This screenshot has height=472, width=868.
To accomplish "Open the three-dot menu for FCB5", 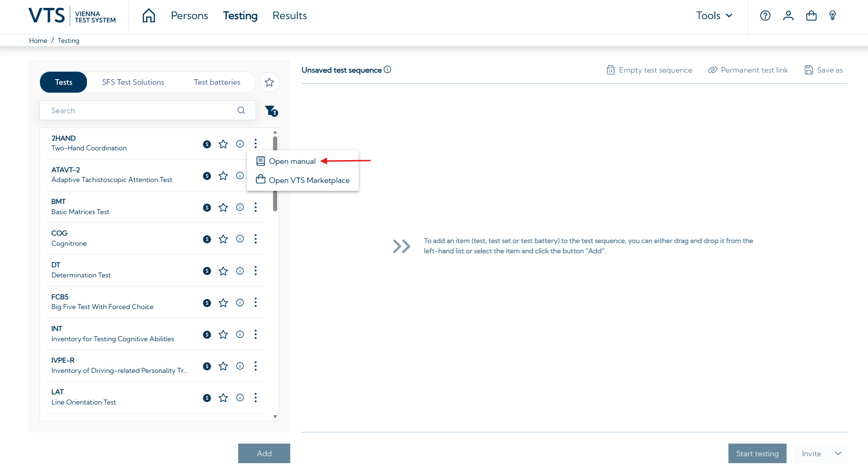I will (255, 303).
